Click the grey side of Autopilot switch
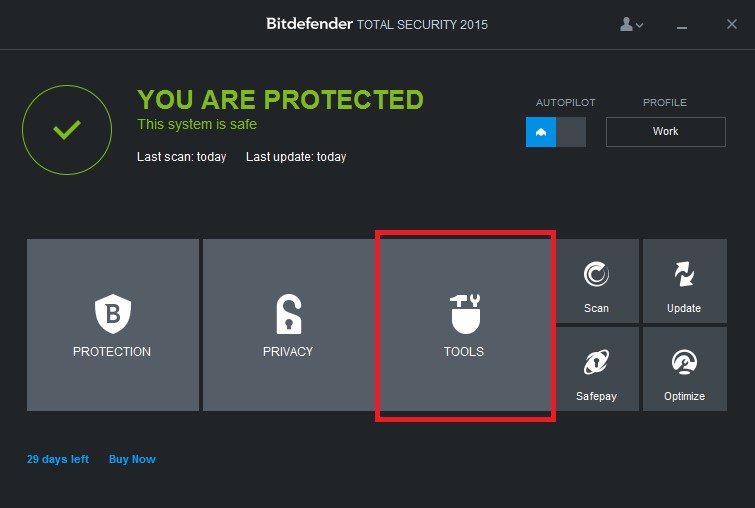 point(571,132)
